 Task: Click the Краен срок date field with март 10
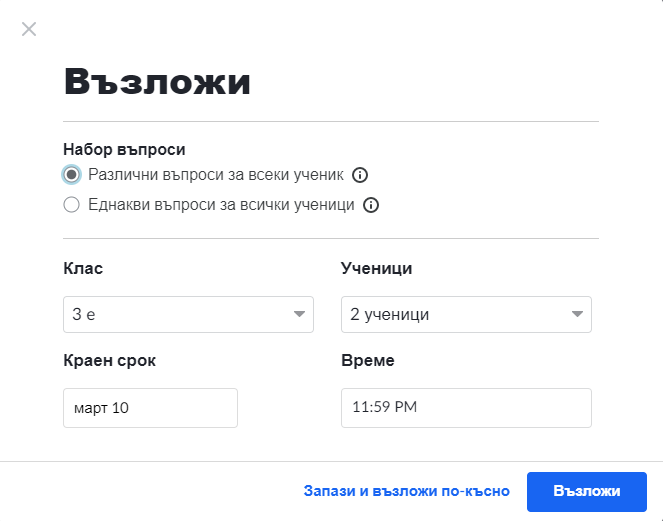[150, 408]
